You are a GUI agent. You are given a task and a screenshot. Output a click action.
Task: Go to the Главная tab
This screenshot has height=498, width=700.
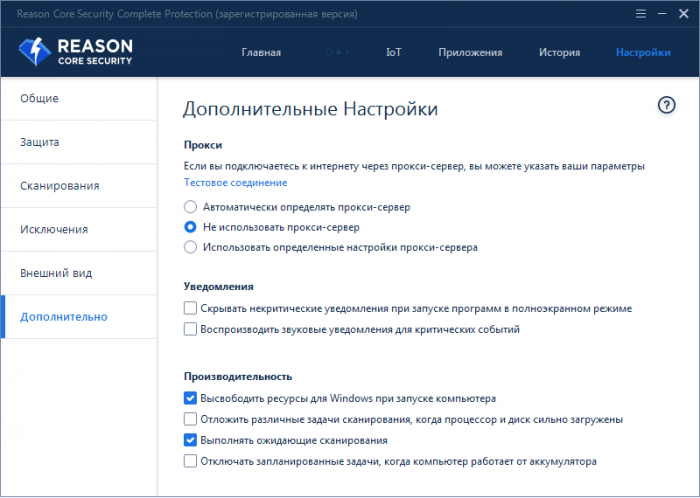261,52
